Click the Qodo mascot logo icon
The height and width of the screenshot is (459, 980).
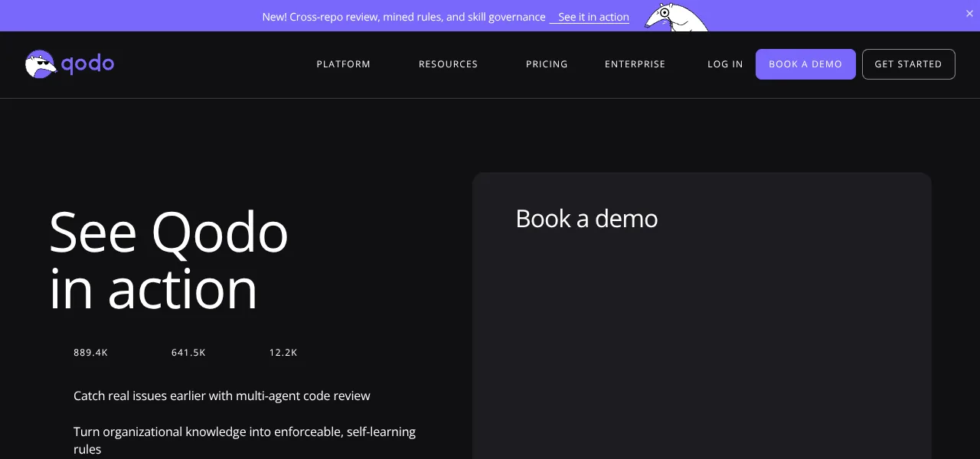(41, 64)
